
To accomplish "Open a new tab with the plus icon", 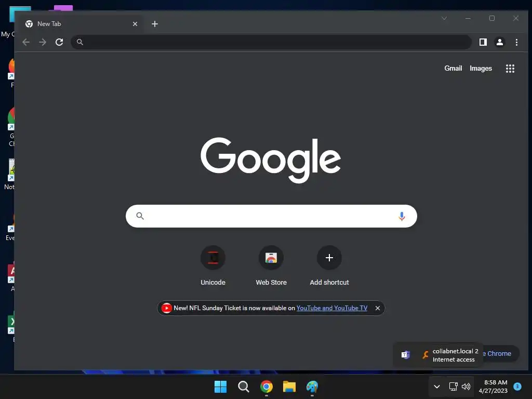I will tap(155, 24).
